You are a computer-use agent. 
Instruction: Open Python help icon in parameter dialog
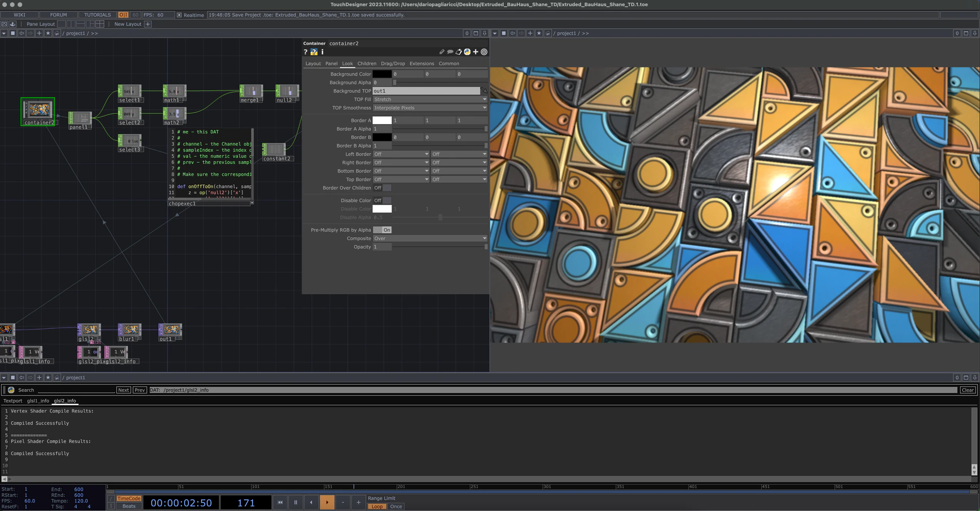[314, 52]
